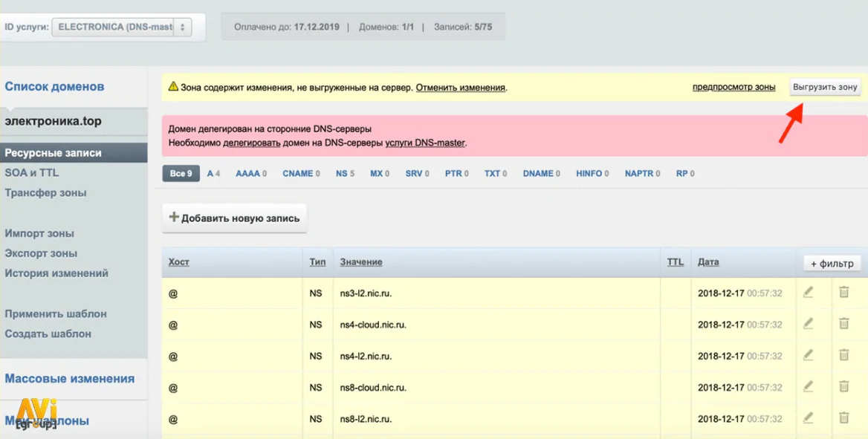Sort the table by TTL column

[x=675, y=262]
